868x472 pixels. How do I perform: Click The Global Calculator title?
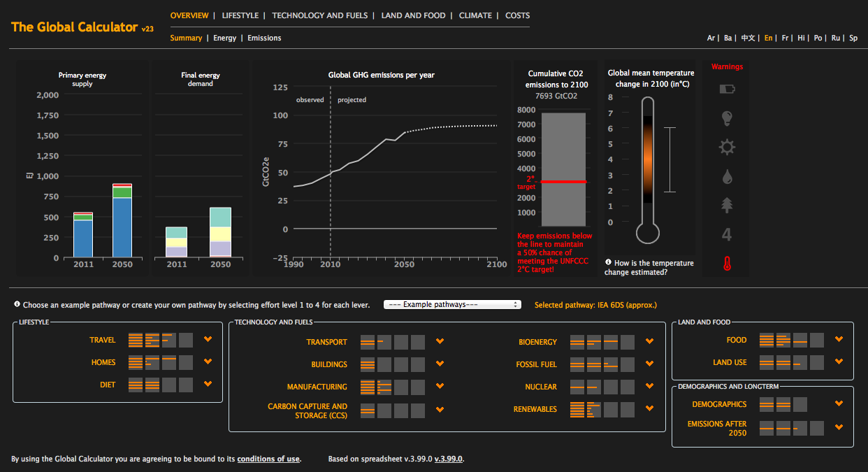tap(74, 27)
